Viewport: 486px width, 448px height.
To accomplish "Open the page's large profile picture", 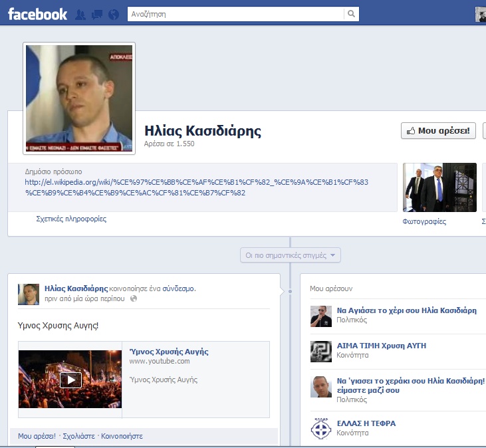I will 79,98.
